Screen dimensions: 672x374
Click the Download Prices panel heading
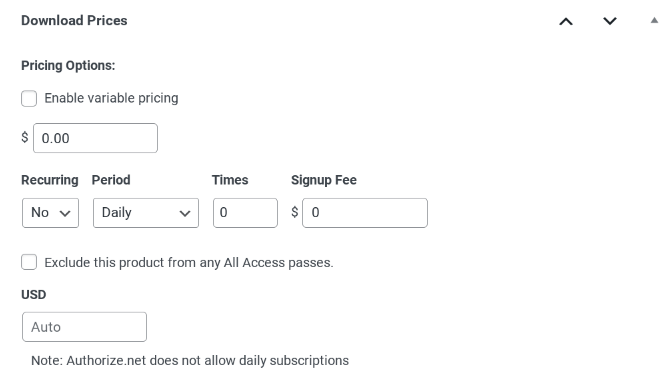pyautogui.click(x=74, y=21)
